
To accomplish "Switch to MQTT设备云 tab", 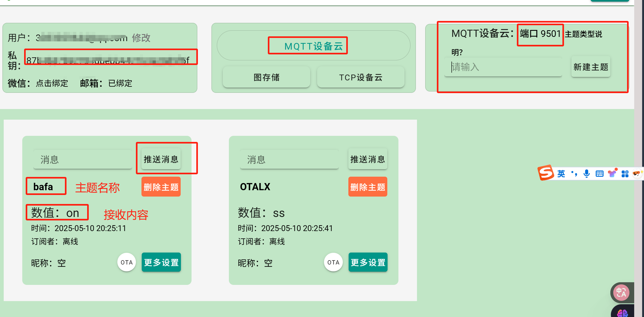I will tap(313, 46).
